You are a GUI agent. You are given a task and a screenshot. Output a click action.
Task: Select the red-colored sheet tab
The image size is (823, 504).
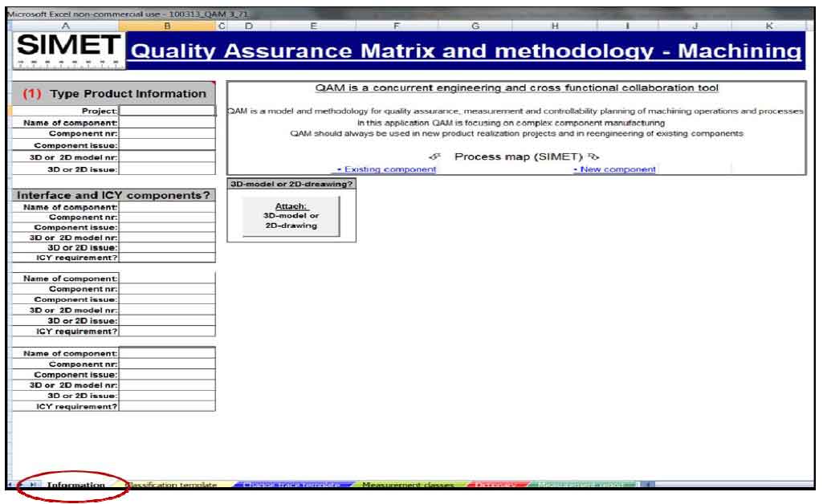496,485
